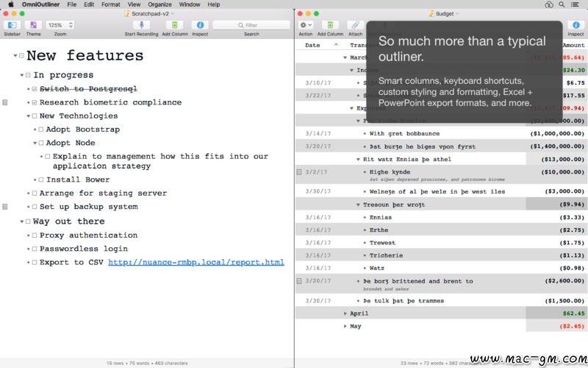Click the note icon beside Set up backup system
588x368 pixels.
tap(5, 207)
